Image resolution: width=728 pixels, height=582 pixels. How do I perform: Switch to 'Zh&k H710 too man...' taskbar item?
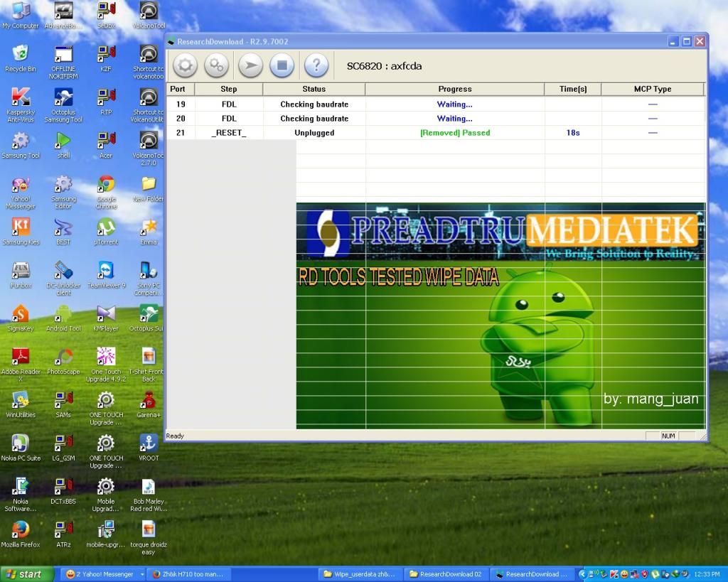[188, 574]
